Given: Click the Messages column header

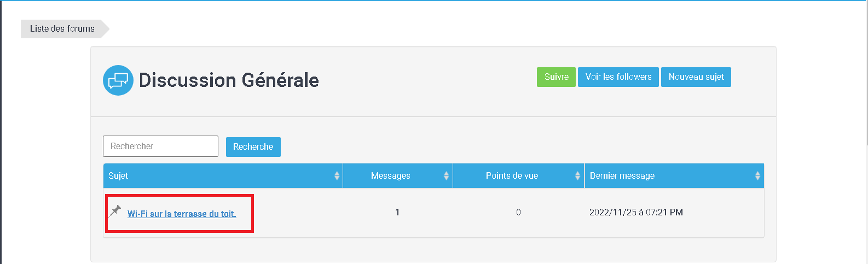Looking at the screenshot, I should pyautogui.click(x=398, y=176).
